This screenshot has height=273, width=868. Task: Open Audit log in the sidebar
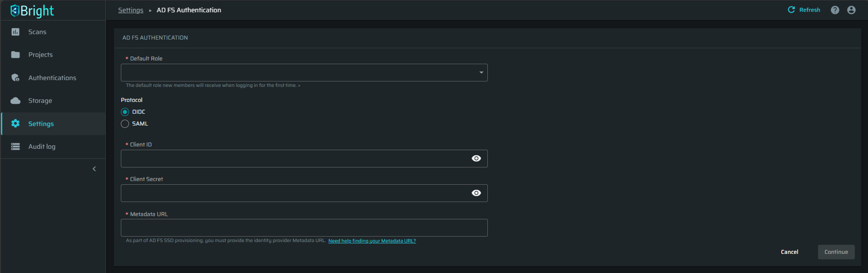click(53, 147)
